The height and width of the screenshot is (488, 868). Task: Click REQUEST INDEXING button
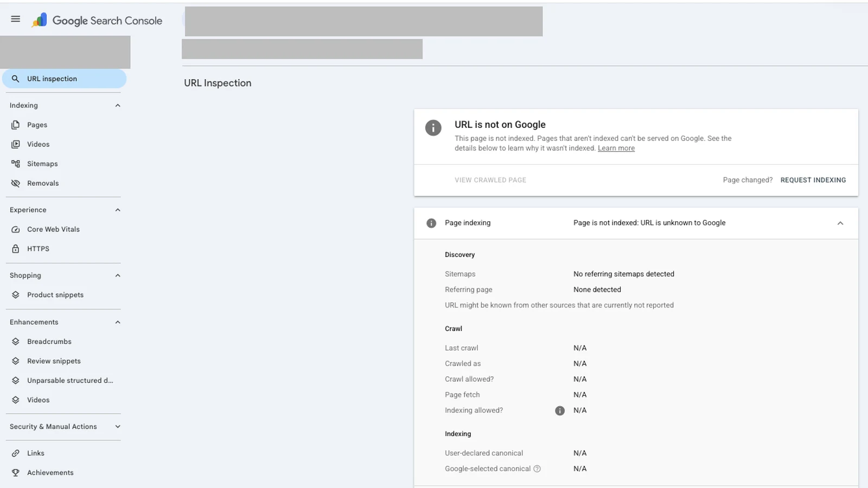tap(813, 180)
